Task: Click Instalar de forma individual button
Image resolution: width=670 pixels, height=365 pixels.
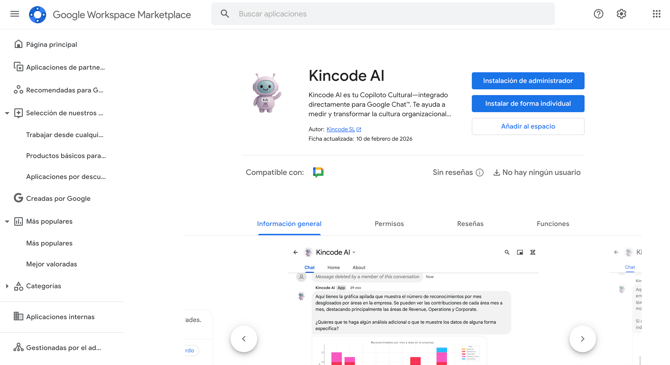Action: (x=528, y=103)
